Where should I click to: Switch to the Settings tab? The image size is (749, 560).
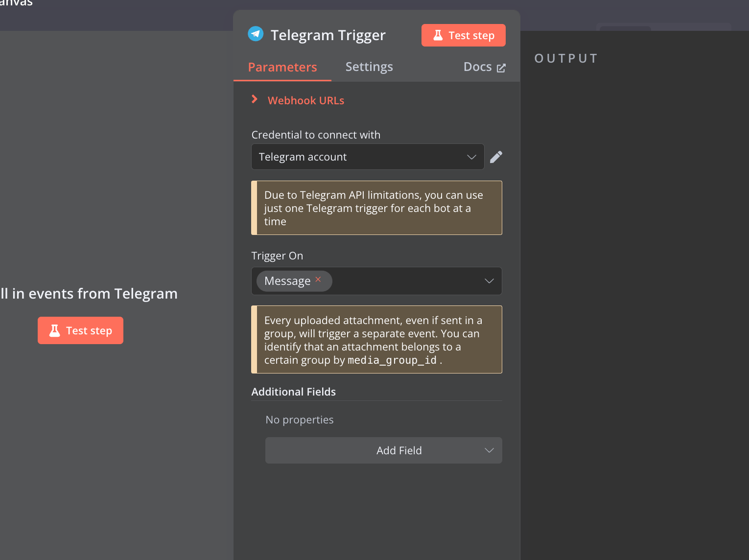point(369,67)
